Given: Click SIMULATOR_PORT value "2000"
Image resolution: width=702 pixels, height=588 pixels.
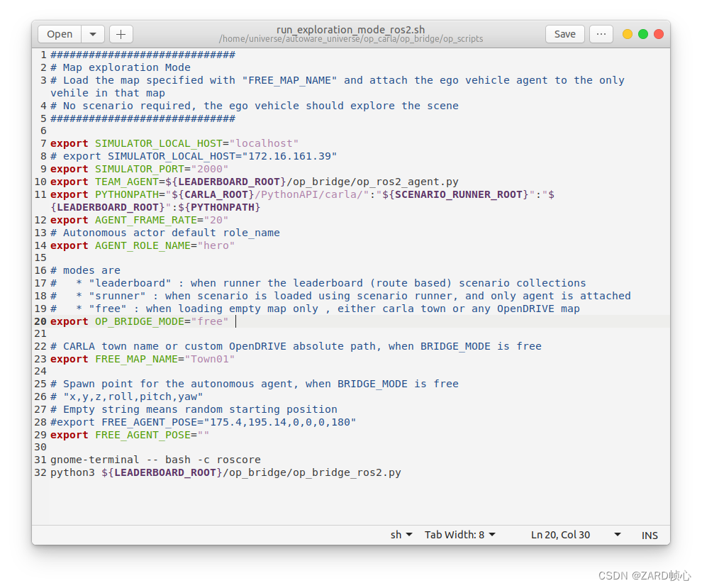Looking at the screenshot, I should pyautogui.click(x=209, y=170).
